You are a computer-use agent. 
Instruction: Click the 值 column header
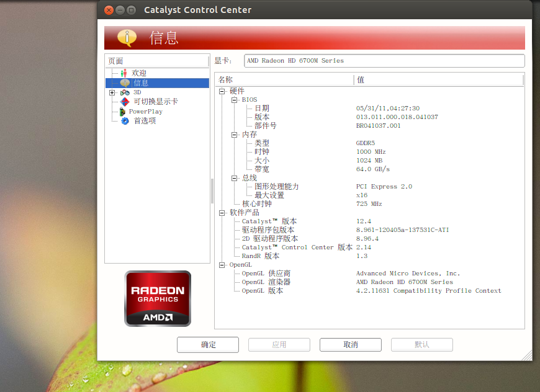point(439,80)
